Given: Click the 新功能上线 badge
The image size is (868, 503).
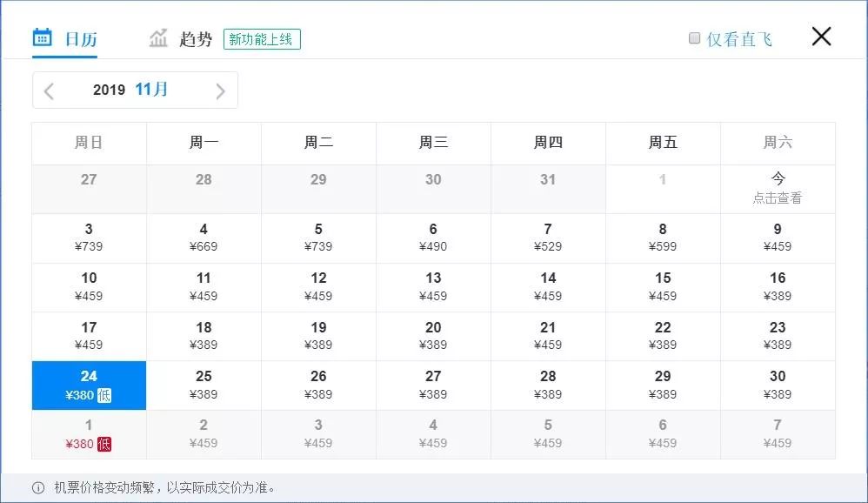Looking at the screenshot, I should coord(262,39).
